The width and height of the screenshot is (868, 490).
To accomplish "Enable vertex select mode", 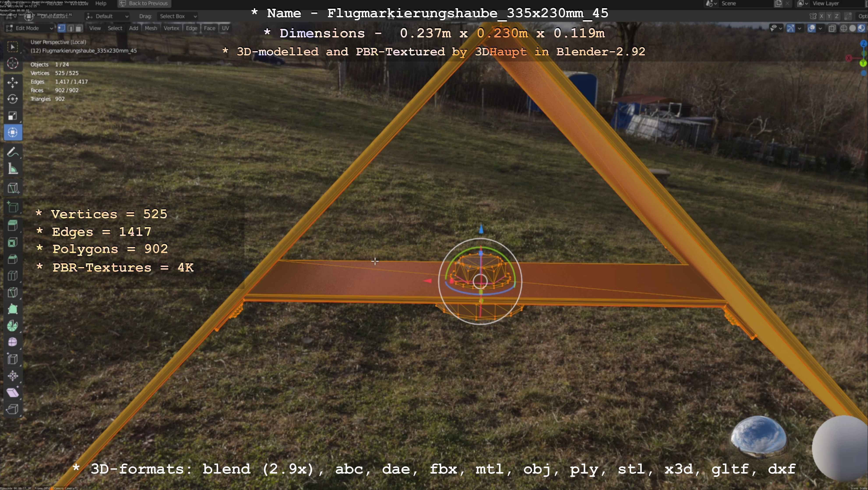I will [61, 28].
